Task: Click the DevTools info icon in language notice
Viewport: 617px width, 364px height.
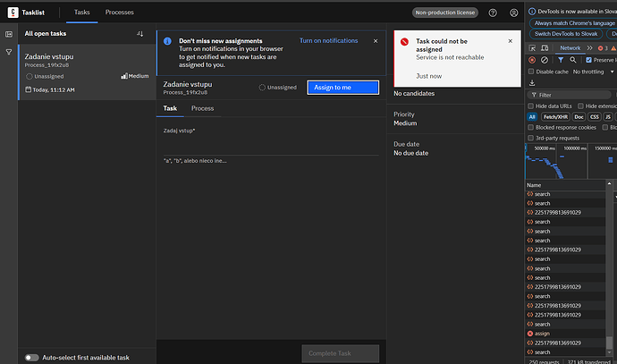Action: click(532, 12)
